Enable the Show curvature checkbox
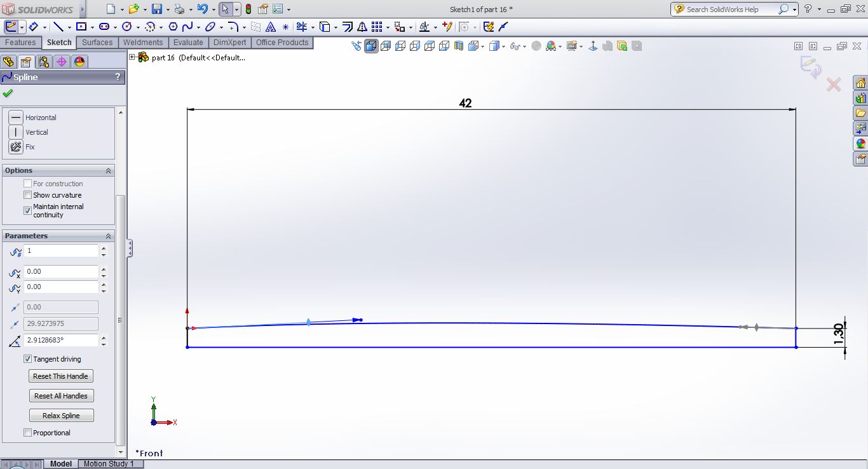 pyautogui.click(x=27, y=195)
